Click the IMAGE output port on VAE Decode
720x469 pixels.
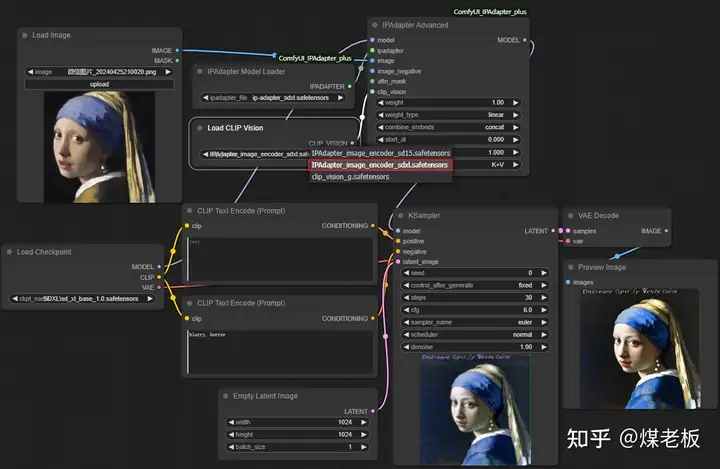666,231
